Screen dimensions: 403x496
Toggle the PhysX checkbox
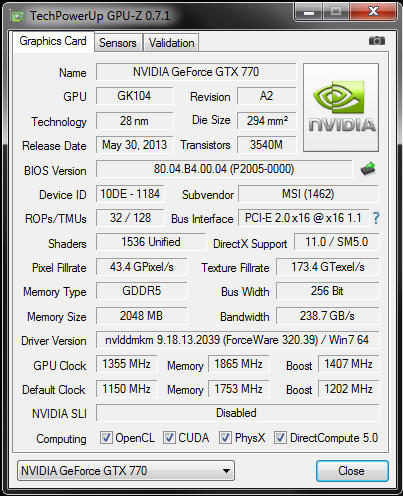click(225, 438)
